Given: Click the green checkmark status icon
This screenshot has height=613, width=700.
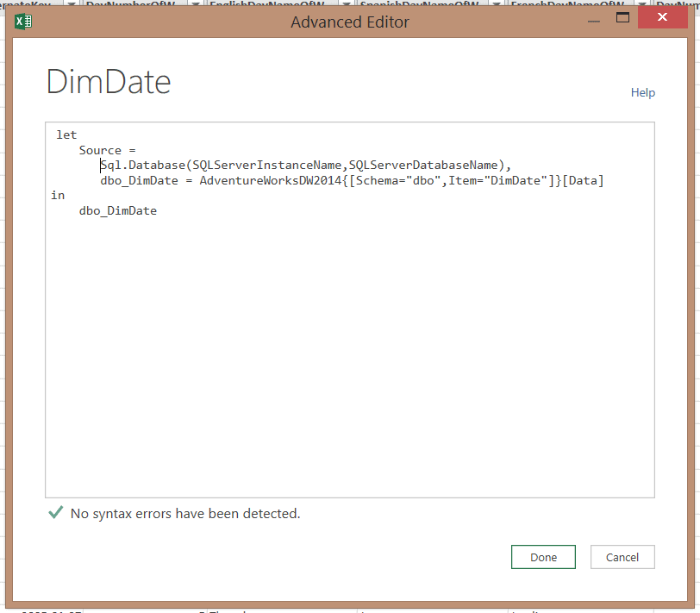Looking at the screenshot, I should point(55,513).
